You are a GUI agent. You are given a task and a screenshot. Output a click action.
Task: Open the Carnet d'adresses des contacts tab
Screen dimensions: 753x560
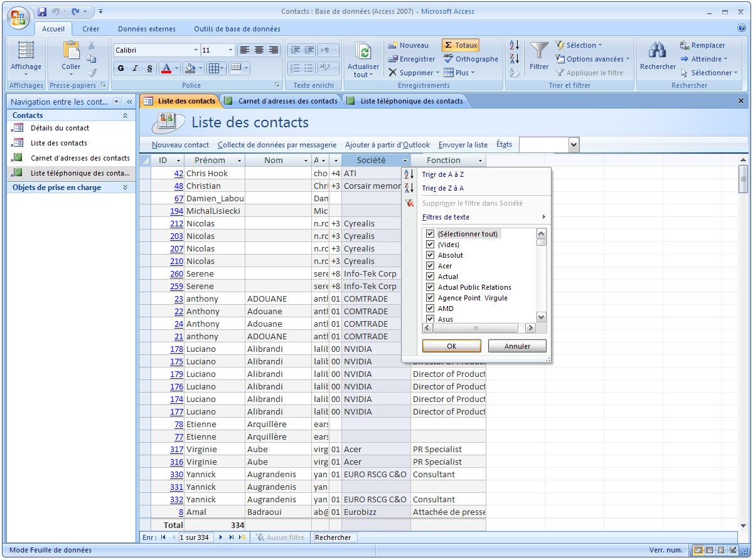click(x=287, y=101)
